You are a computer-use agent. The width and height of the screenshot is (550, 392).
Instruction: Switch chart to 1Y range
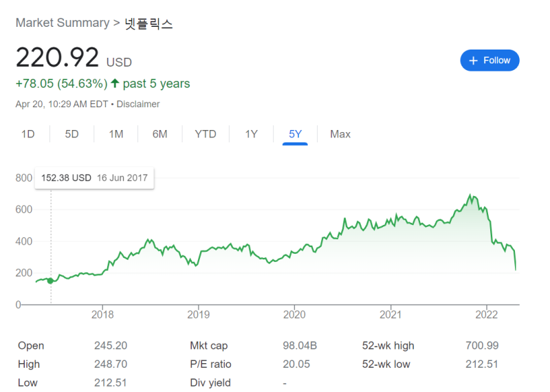click(x=251, y=134)
